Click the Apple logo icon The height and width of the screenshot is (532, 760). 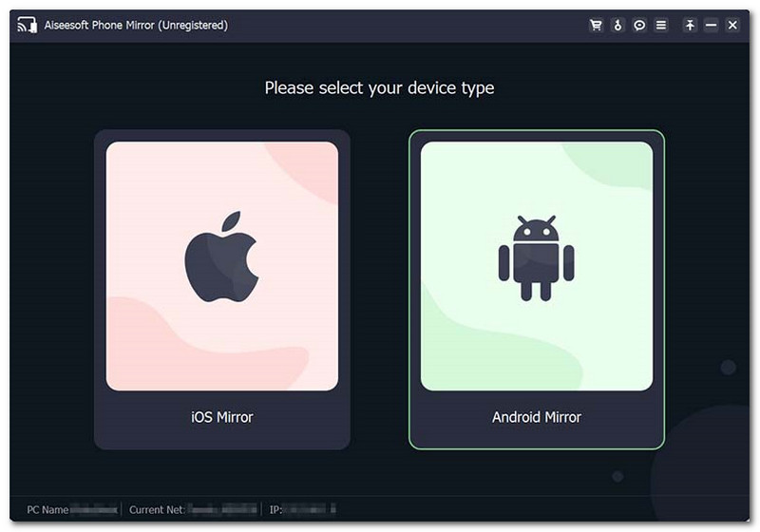[221, 256]
